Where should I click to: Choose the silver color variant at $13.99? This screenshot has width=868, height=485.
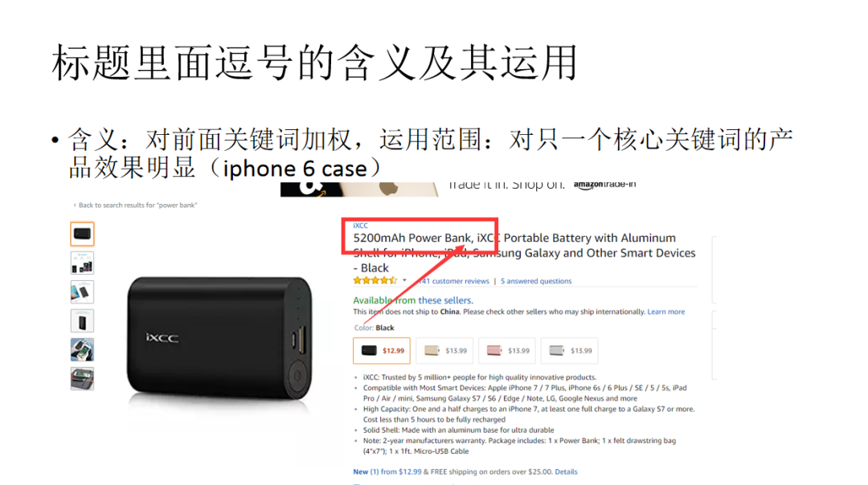[x=570, y=351]
